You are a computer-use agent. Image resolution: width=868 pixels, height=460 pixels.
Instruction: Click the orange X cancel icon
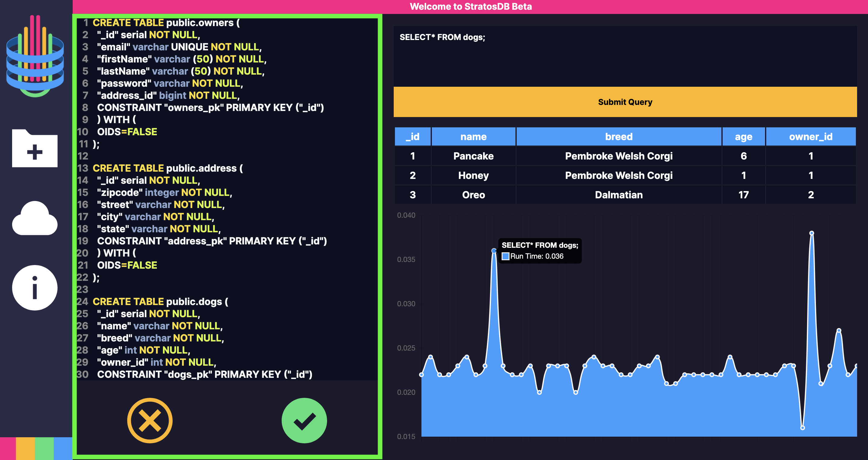(x=150, y=421)
